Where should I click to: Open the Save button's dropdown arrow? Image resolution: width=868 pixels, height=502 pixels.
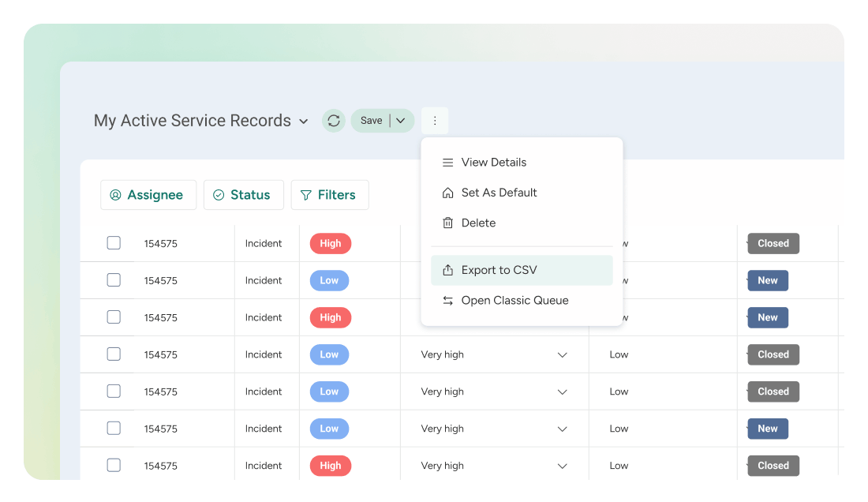click(x=401, y=121)
